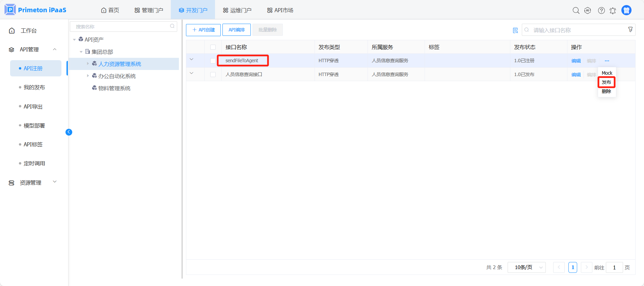The height and width of the screenshot is (286, 644).
Task: Select 发布 in the context menu
Action: (606, 82)
